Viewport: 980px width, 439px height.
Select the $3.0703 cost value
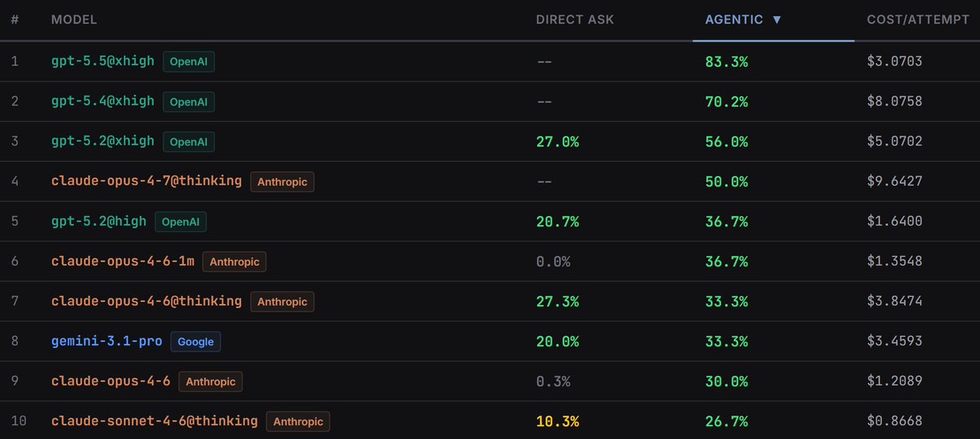[x=894, y=62]
